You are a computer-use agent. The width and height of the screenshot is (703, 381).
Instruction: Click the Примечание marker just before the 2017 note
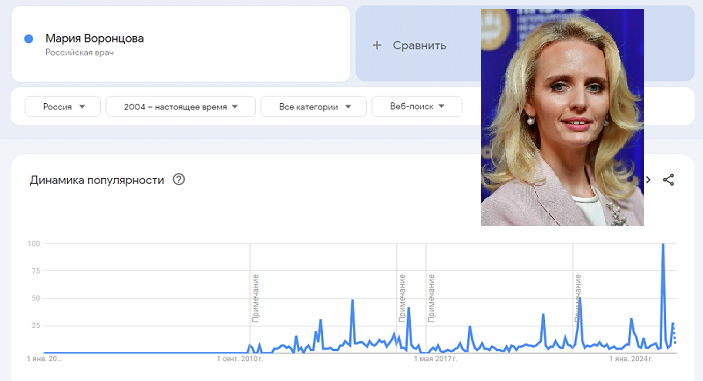[402, 298]
